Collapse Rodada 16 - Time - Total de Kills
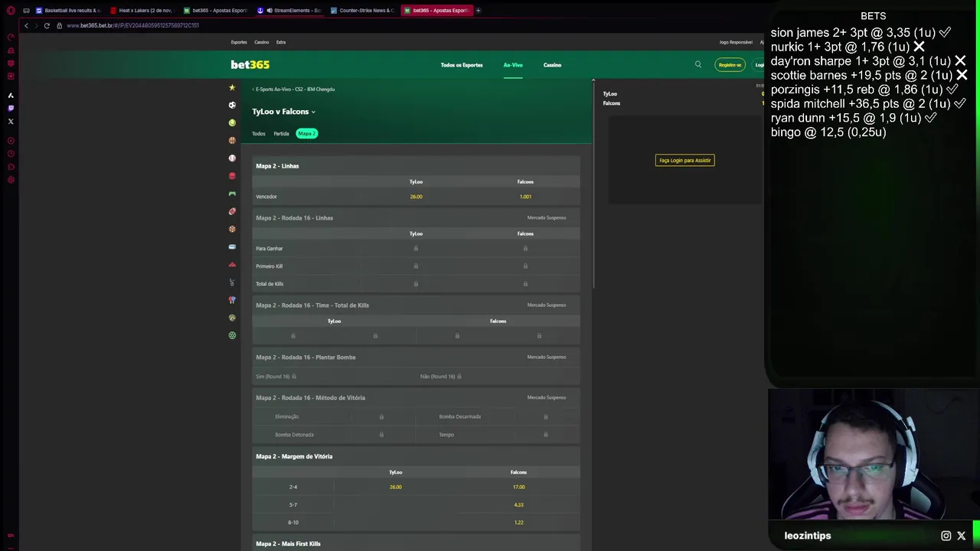 pyautogui.click(x=416, y=305)
